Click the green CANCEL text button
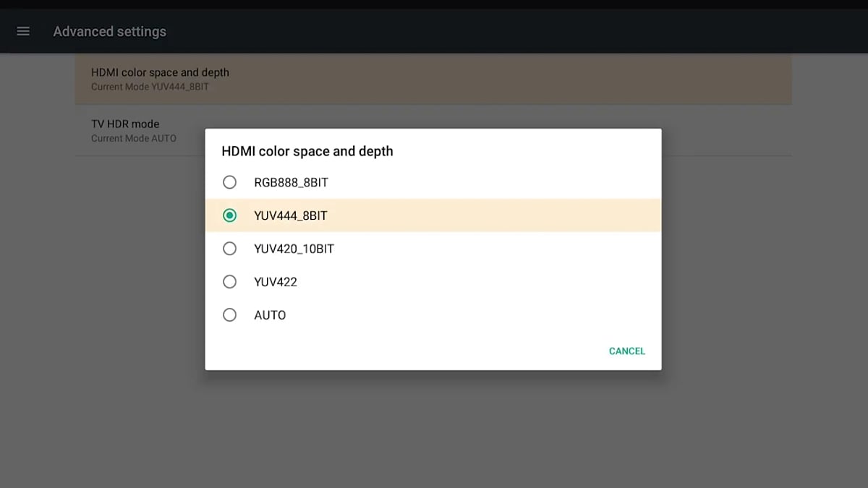The width and height of the screenshot is (868, 488). pyautogui.click(x=626, y=351)
